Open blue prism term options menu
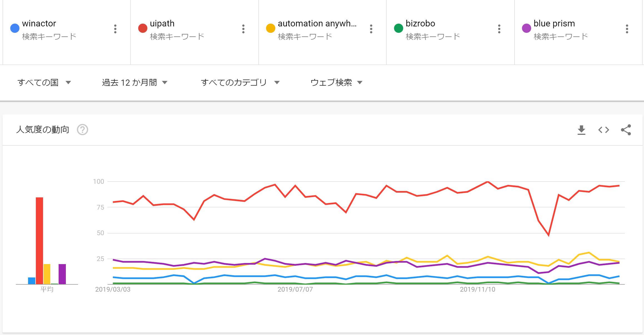644x335 pixels. click(x=627, y=29)
